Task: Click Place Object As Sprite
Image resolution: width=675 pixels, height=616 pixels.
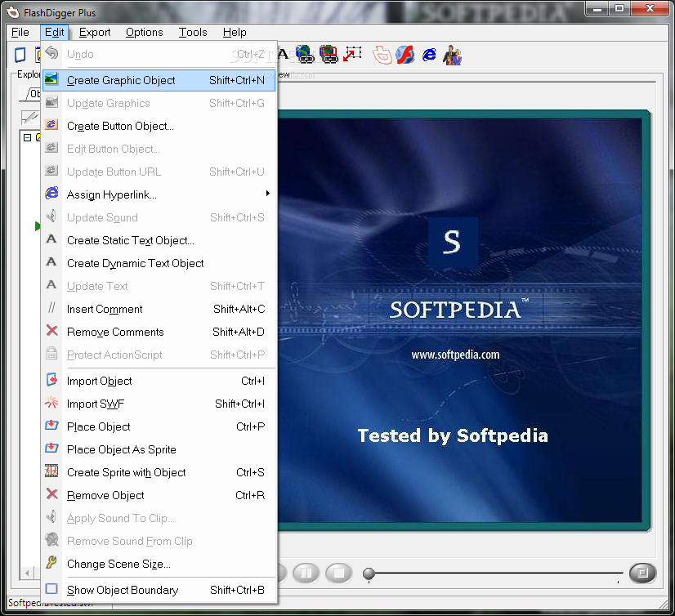Action: click(159, 449)
